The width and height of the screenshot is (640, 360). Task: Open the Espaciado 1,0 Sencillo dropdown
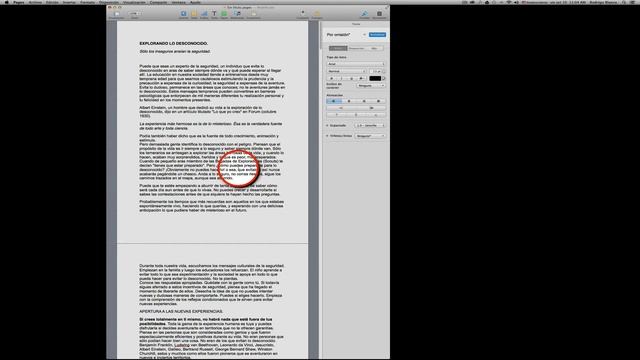click(x=370, y=125)
